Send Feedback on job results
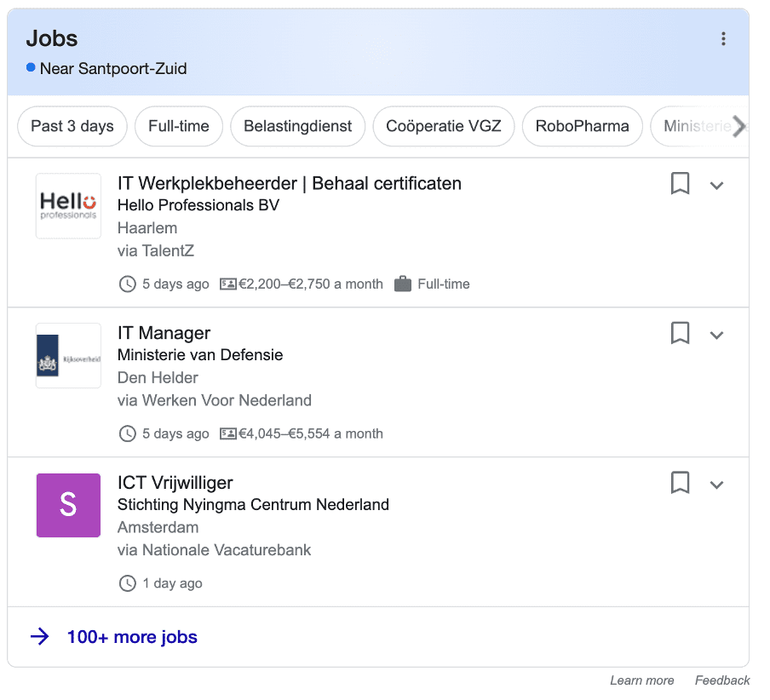 pyautogui.click(x=722, y=680)
